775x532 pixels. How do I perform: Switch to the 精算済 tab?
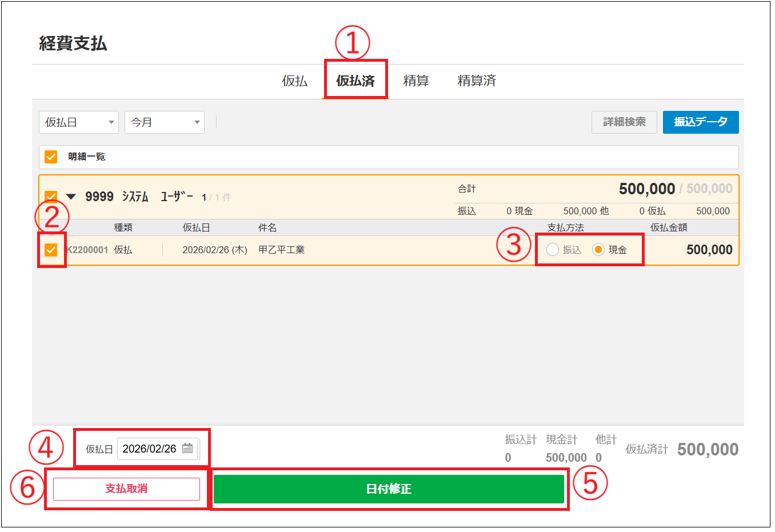477,81
